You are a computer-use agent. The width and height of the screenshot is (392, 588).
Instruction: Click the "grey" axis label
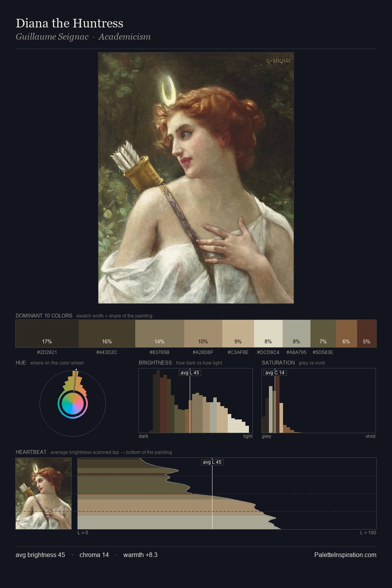coord(267,436)
